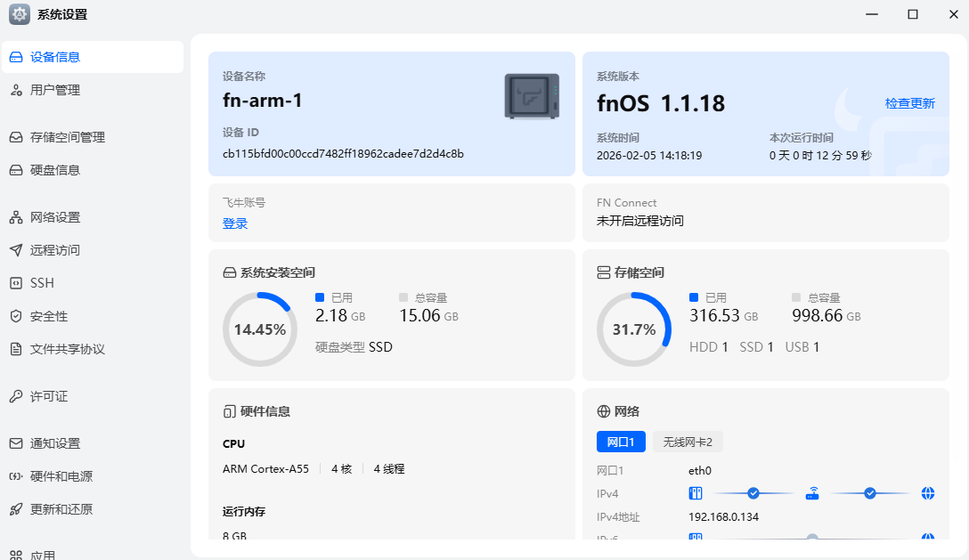Image resolution: width=969 pixels, height=560 pixels.
Task: Click the HDD 1 count
Action: point(708,347)
